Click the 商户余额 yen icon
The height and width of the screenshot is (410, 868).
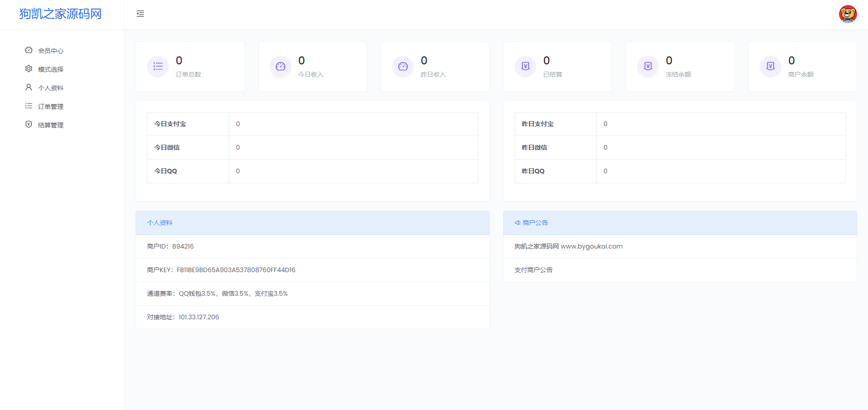[x=770, y=67]
